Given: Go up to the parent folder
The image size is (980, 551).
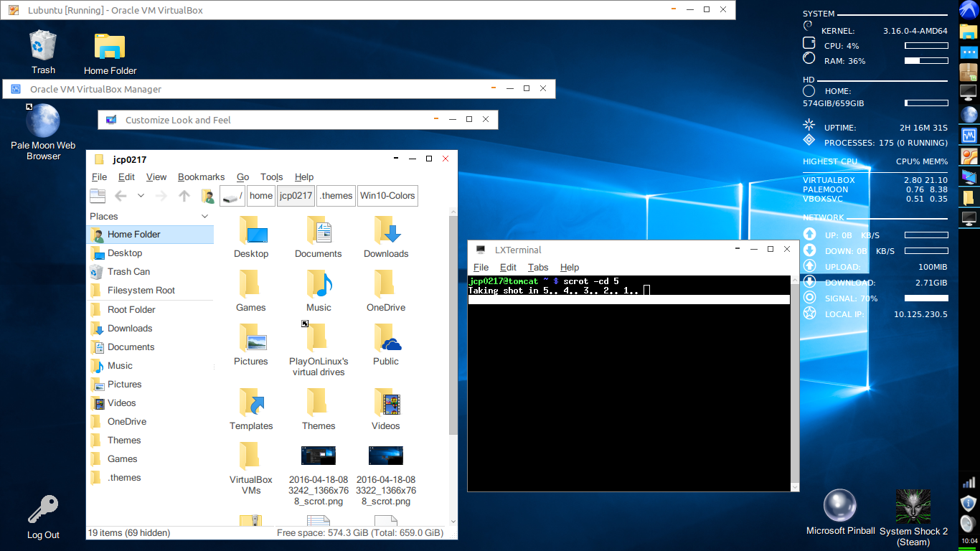Looking at the screenshot, I should 184,196.
